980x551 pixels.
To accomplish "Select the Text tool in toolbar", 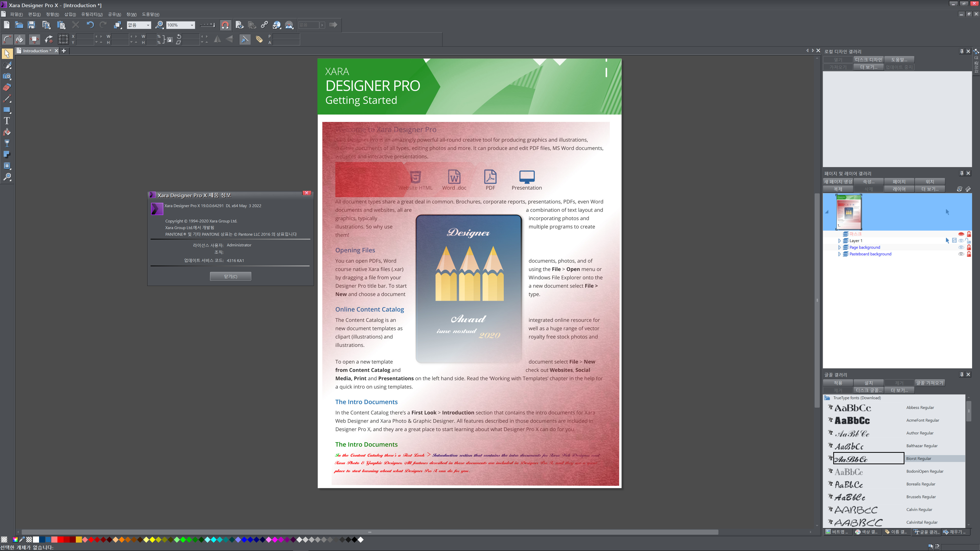I will [x=7, y=121].
